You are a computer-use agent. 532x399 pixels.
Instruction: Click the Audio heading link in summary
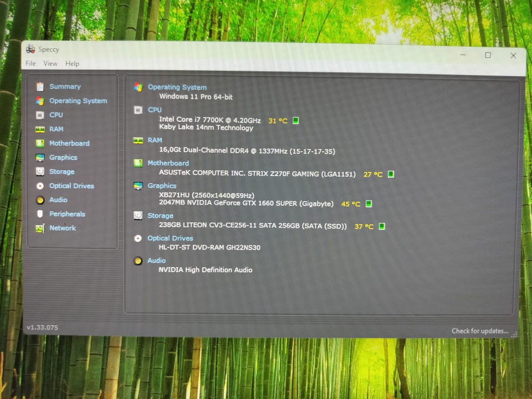(x=156, y=260)
